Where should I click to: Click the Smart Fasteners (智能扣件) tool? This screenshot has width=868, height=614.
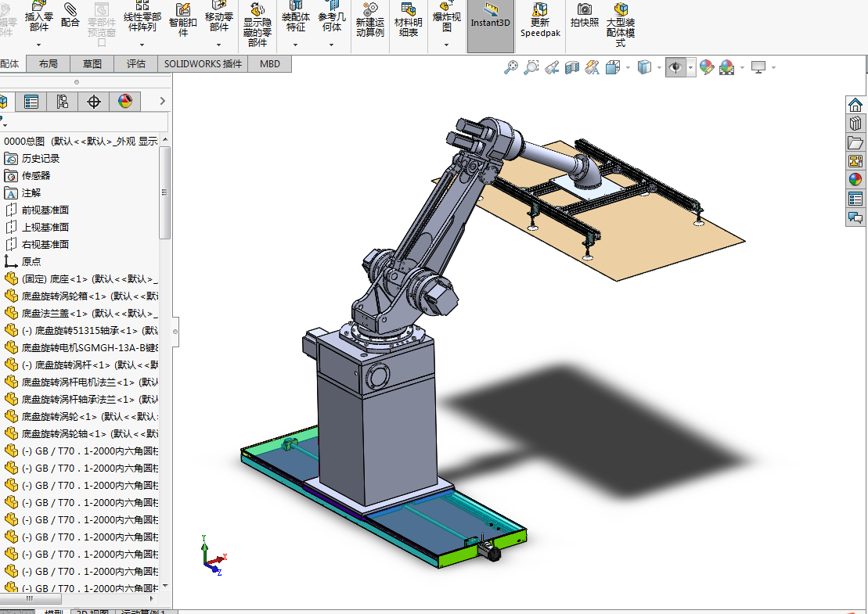point(182,20)
